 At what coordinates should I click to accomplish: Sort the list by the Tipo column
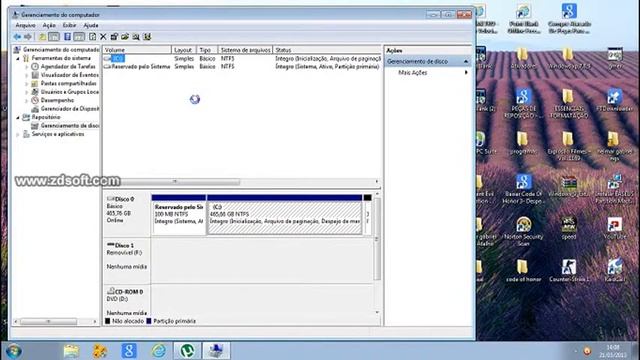click(x=207, y=50)
